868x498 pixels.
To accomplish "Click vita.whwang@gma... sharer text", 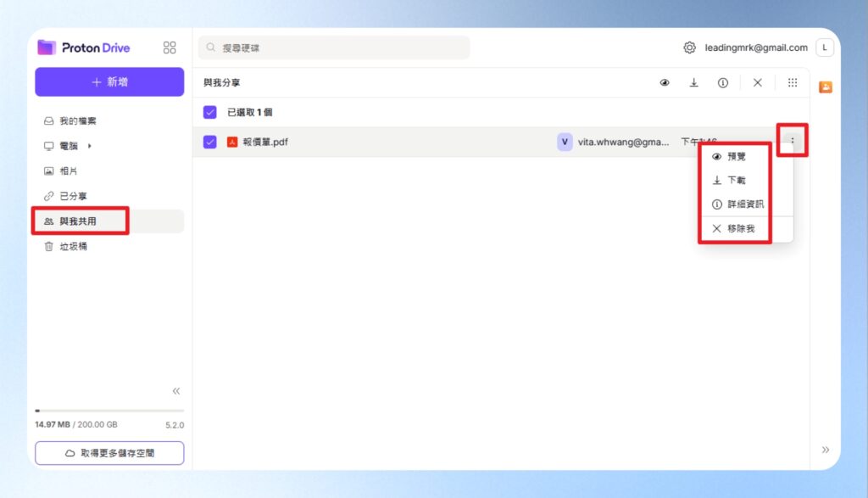I will (623, 142).
